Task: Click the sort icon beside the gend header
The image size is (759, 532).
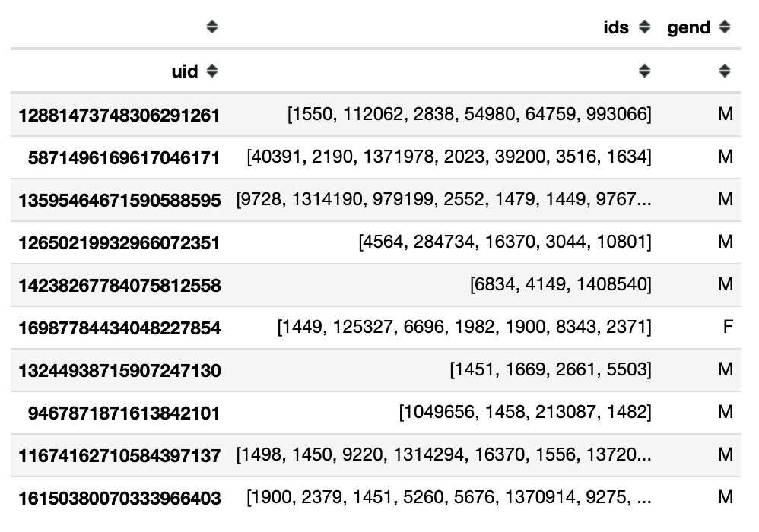Action: 725,27
